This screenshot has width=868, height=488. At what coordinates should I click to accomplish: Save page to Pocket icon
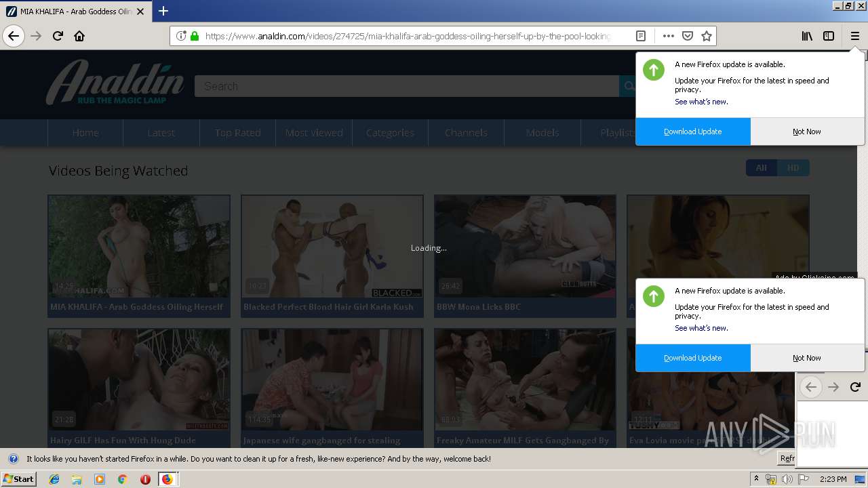[x=688, y=36]
